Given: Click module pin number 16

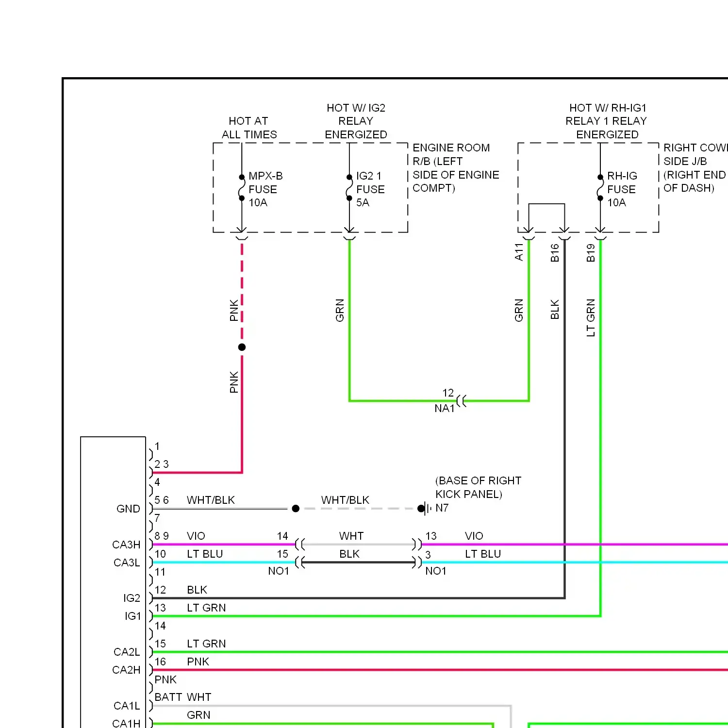Looking at the screenshot, I should pyautogui.click(x=160, y=662).
